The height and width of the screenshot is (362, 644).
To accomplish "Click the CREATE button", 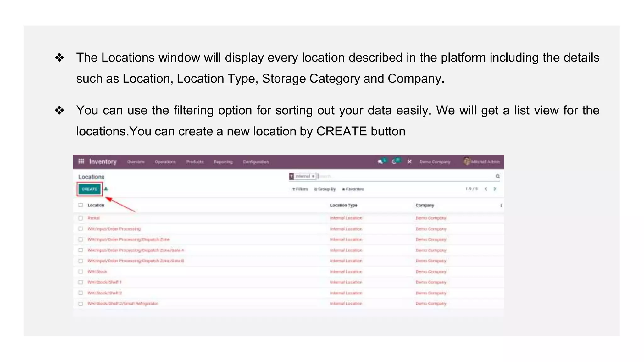I will tap(90, 189).
